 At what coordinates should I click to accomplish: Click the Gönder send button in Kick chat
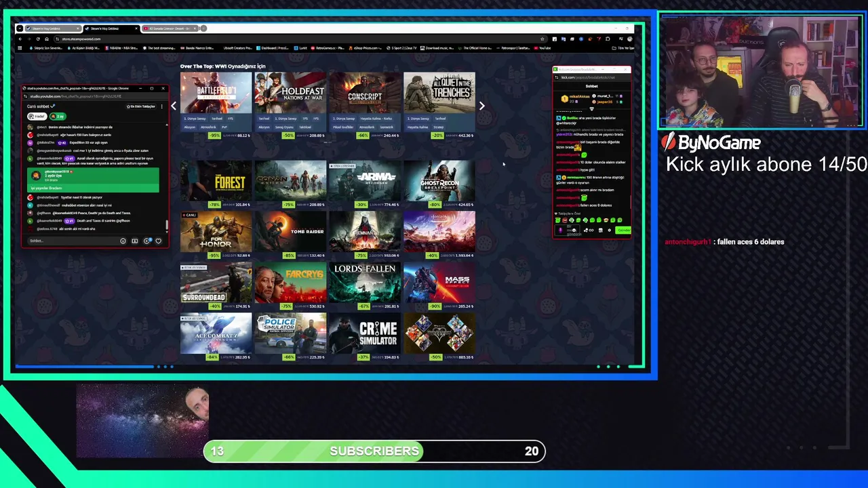click(x=624, y=230)
